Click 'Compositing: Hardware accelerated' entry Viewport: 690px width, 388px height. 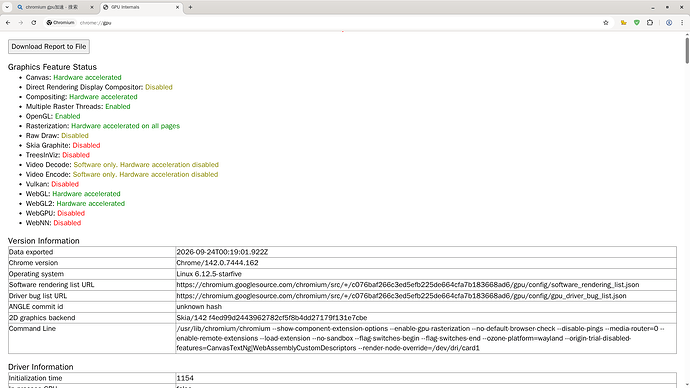click(x=81, y=97)
